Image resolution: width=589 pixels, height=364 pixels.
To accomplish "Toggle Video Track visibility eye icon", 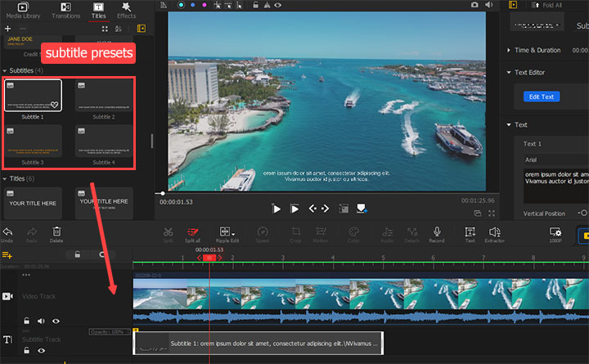I will (x=56, y=321).
